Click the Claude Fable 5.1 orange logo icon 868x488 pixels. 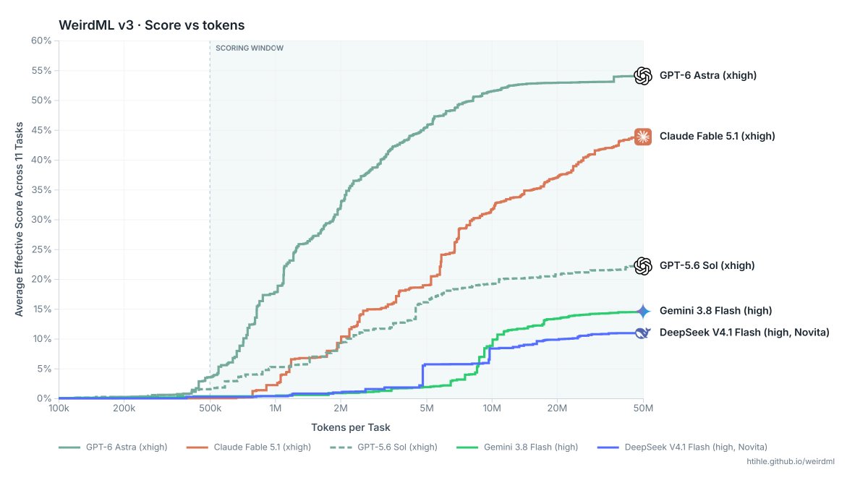pyautogui.click(x=643, y=136)
